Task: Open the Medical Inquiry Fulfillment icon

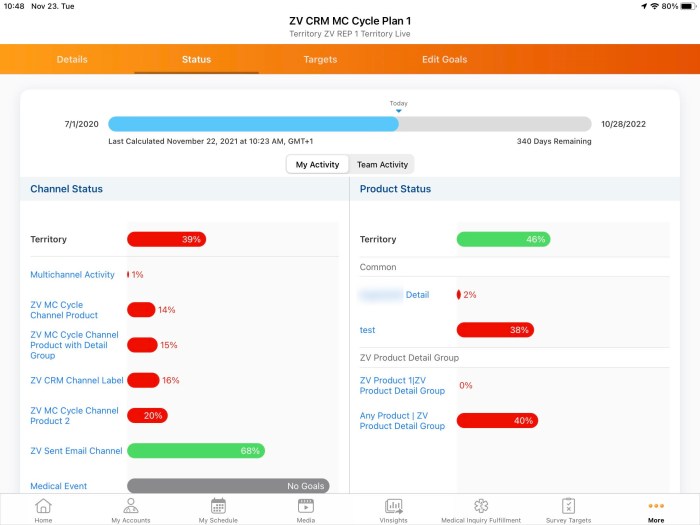Action: [x=481, y=506]
